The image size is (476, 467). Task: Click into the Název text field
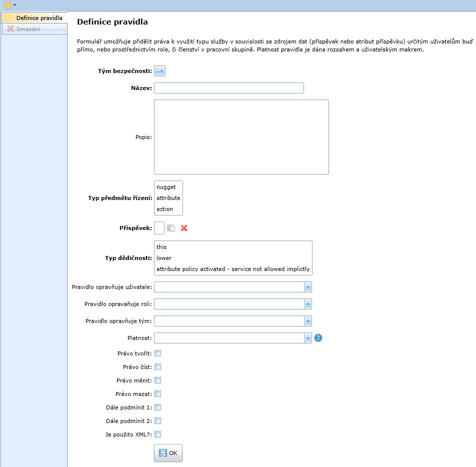click(228, 88)
